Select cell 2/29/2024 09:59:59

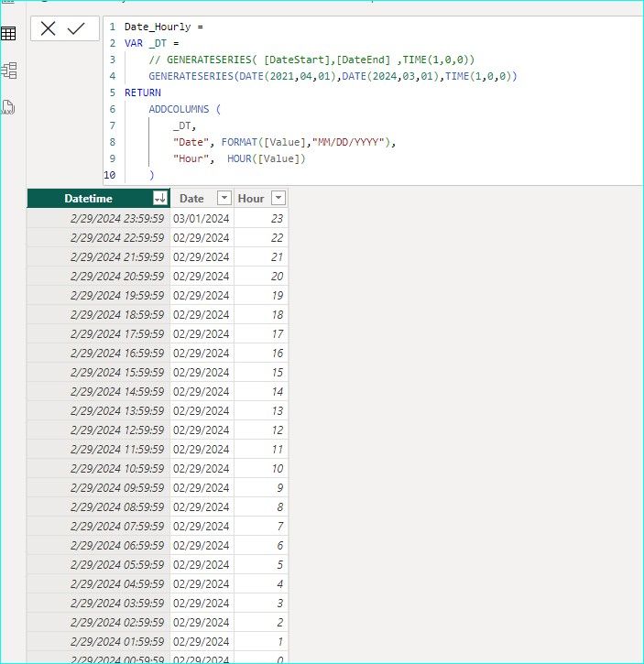coord(98,488)
